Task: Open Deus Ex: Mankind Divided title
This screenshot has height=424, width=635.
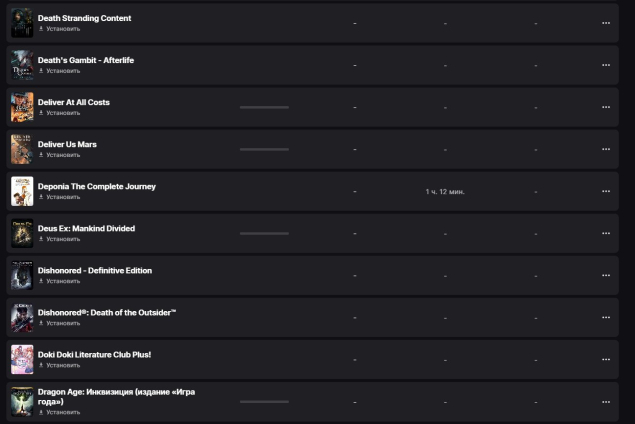Action: coord(86,228)
